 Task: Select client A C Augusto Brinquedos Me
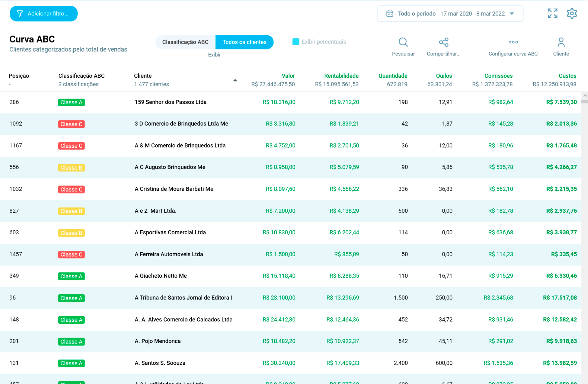click(170, 167)
